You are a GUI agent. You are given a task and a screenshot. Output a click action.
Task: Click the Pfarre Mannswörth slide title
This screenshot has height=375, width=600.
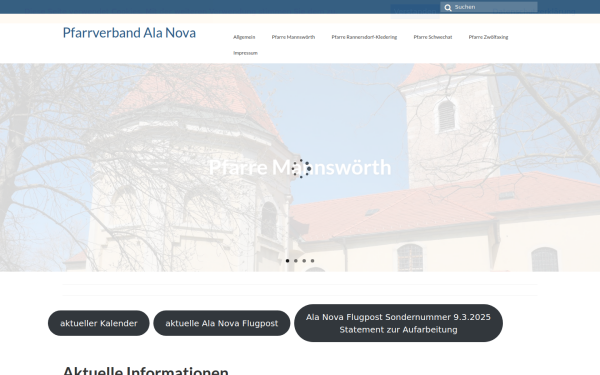click(x=300, y=168)
